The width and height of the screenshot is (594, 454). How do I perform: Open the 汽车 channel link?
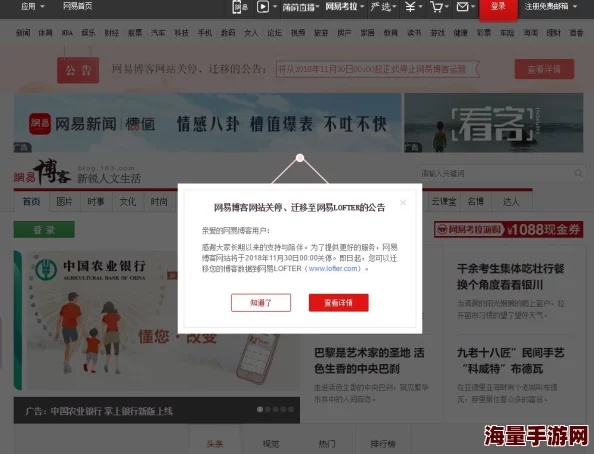[158, 33]
